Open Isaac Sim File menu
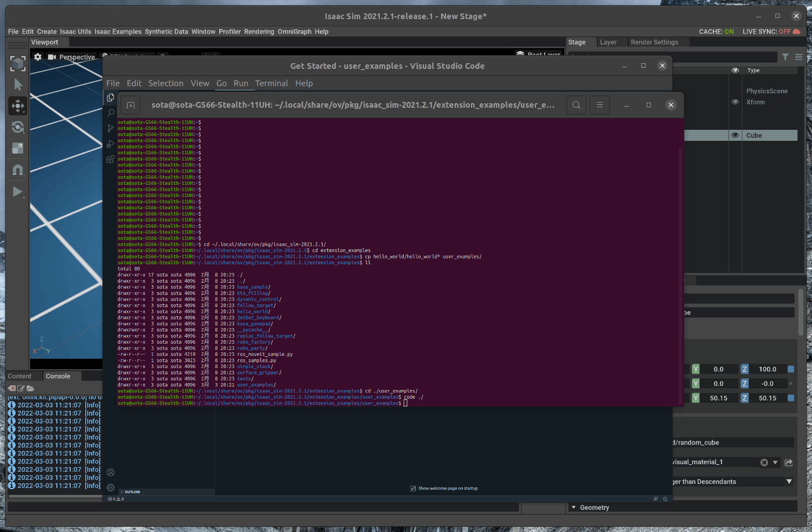Screen dimensions: 812x532 pos(13,32)
